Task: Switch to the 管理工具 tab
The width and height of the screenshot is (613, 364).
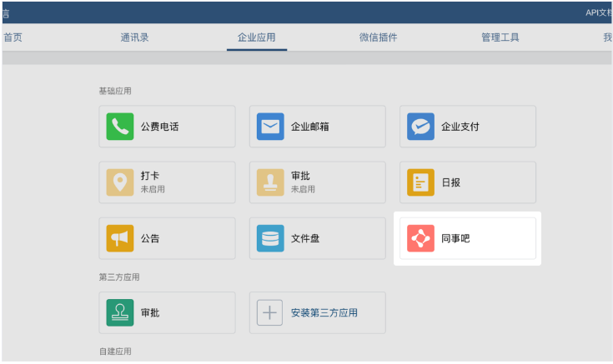Action: (x=500, y=37)
